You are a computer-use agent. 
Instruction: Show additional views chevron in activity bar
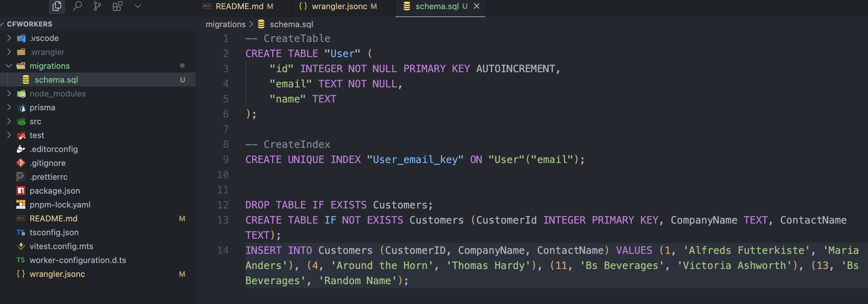point(138,6)
